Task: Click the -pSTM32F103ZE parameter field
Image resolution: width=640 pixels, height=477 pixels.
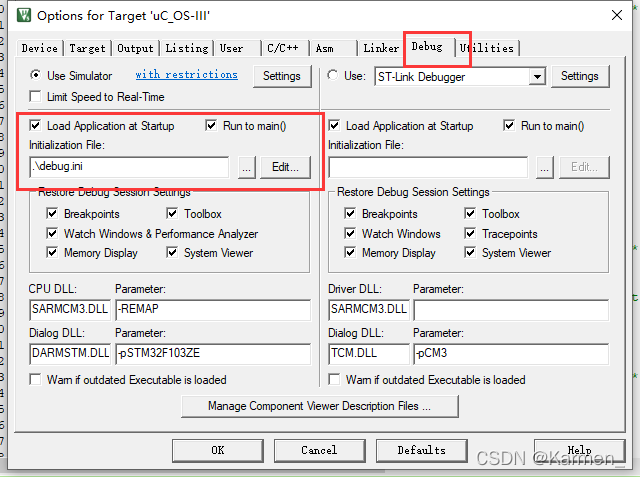Action: (x=213, y=354)
